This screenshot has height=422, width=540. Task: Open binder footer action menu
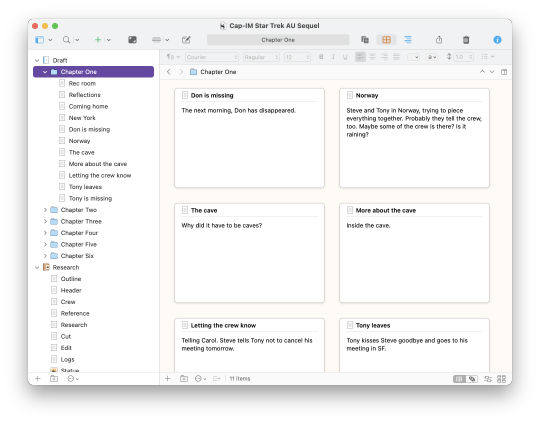point(73,379)
